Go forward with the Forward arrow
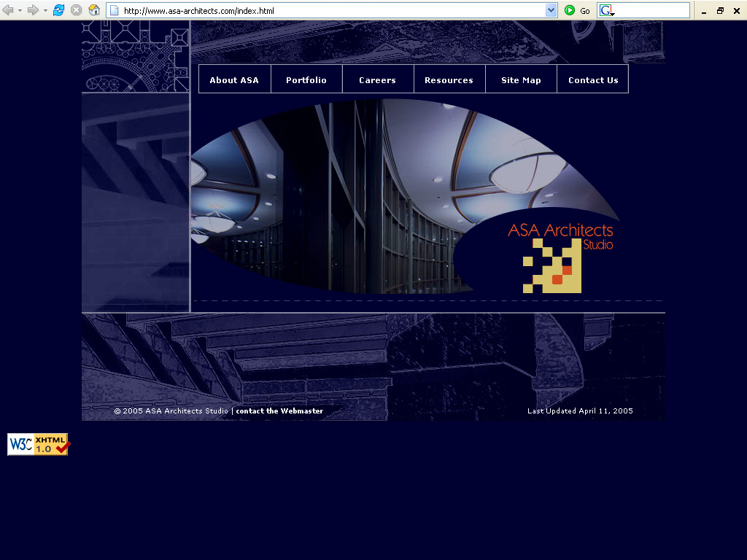 [x=32, y=10]
